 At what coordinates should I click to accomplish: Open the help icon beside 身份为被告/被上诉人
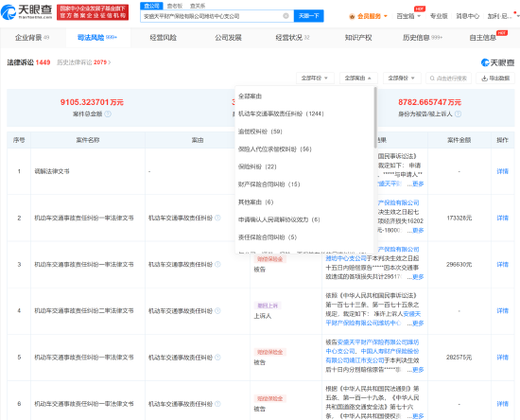(458, 114)
